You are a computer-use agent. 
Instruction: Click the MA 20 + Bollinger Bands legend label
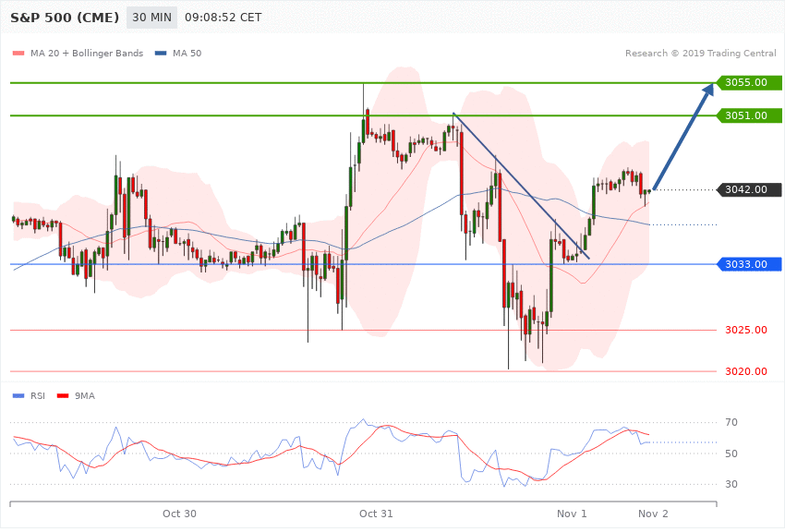point(87,53)
